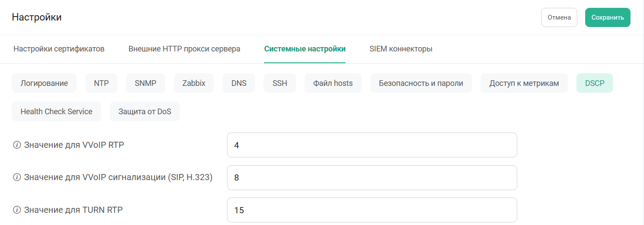Show the DNS settings section

[239, 83]
